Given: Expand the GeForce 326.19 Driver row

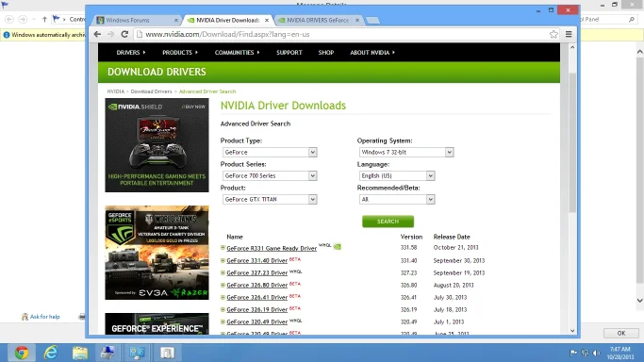Looking at the screenshot, I should (223, 309).
